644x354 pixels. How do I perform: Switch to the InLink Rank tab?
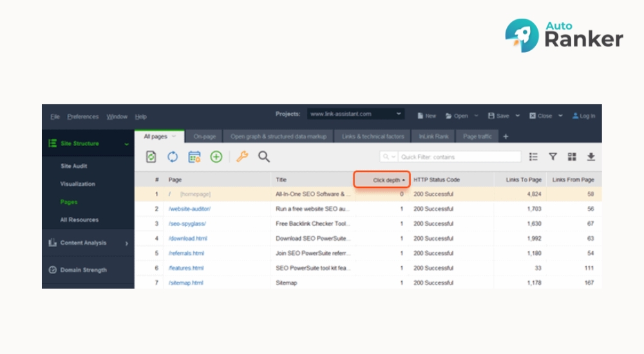point(433,136)
